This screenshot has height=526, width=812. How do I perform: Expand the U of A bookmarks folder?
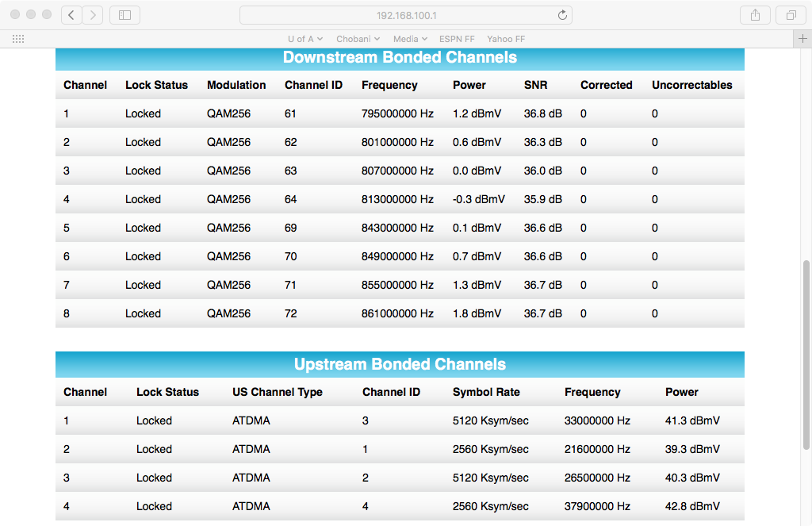click(305, 39)
